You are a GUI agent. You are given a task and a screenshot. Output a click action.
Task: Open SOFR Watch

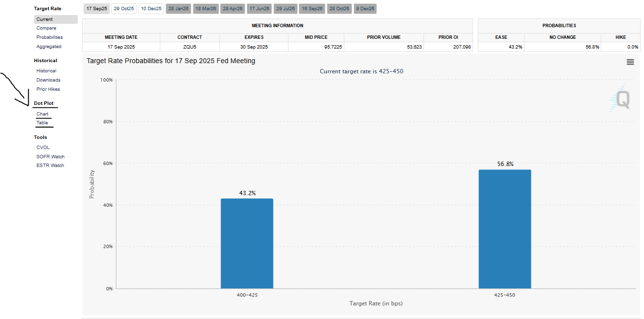tap(50, 156)
